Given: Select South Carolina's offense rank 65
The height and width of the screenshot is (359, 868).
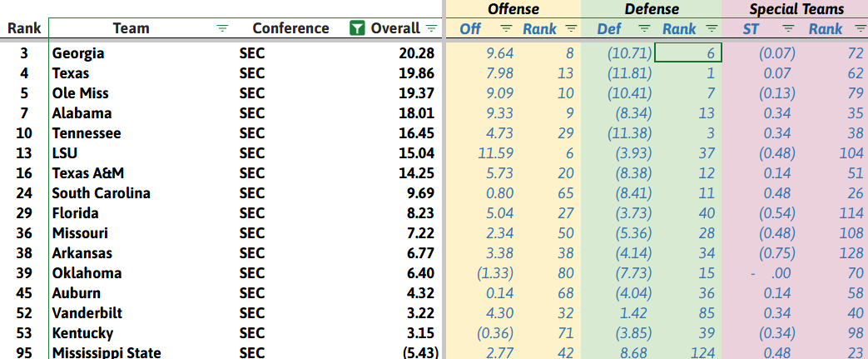Looking at the screenshot, I should pos(566,192).
